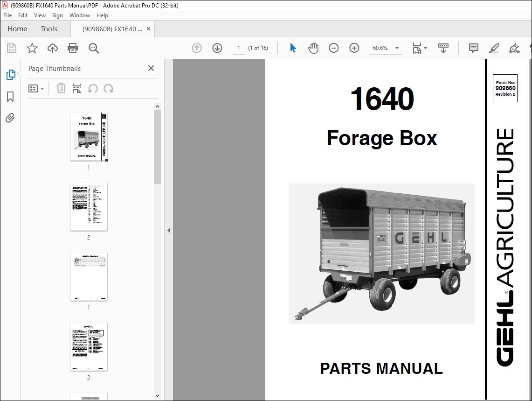
Task: Choose the Selection arrow tool
Action: pyautogui.click(x=293, y=48)
